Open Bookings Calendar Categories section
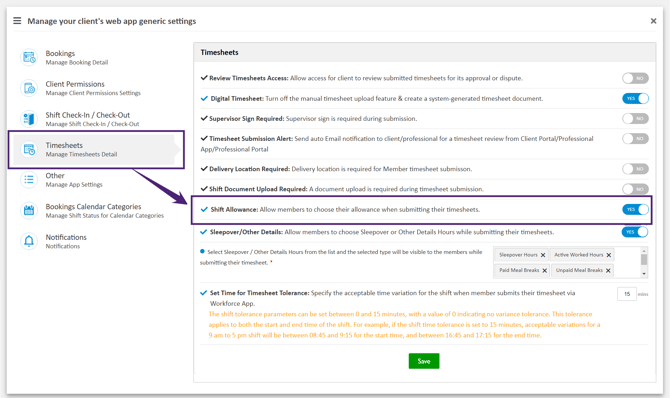 (x=94, y=210)
